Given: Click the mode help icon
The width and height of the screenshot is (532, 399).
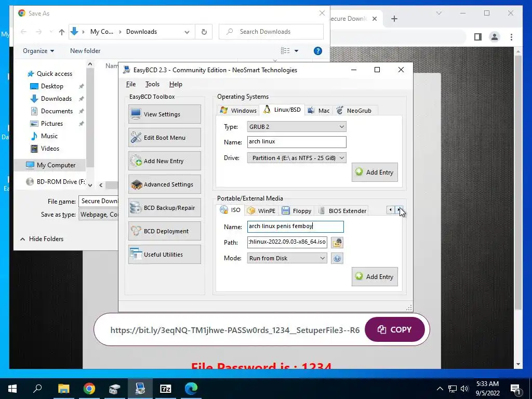Looking at the screenshot, I should 337,259.
